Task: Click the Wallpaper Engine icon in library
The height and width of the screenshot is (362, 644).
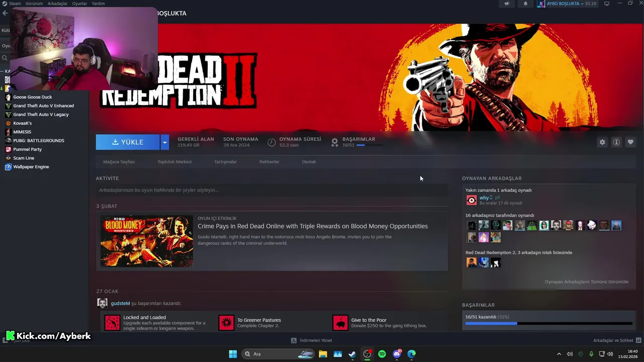Action: (8, 167)
